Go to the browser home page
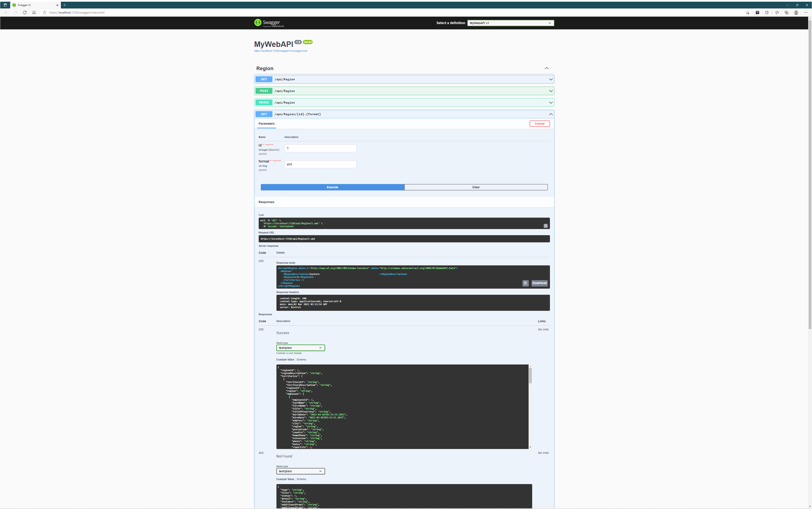 pyautogui.click(x=34, y=12)
